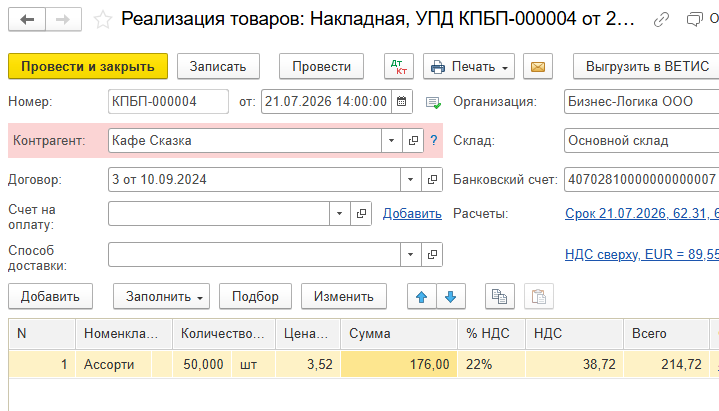Open the Расчеты link Срок 21.07.2026
This screenshot has width=719, height=411.
642,213
